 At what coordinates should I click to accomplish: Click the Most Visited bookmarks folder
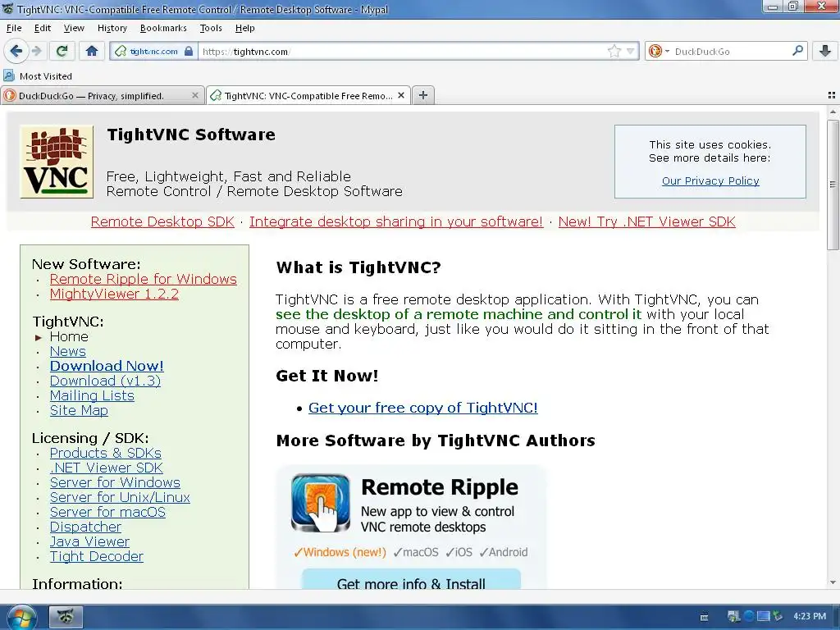tap(38, 76)
